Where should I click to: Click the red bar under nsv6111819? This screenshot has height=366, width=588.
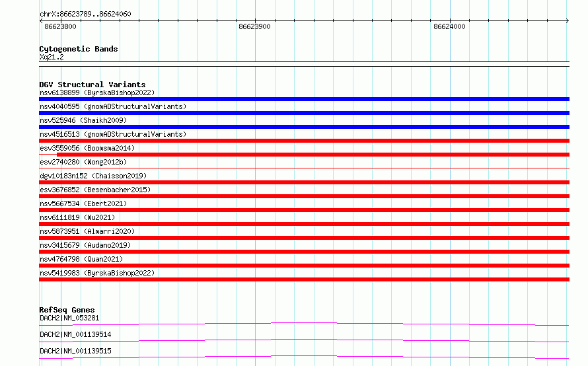click(x=304, y=224)
